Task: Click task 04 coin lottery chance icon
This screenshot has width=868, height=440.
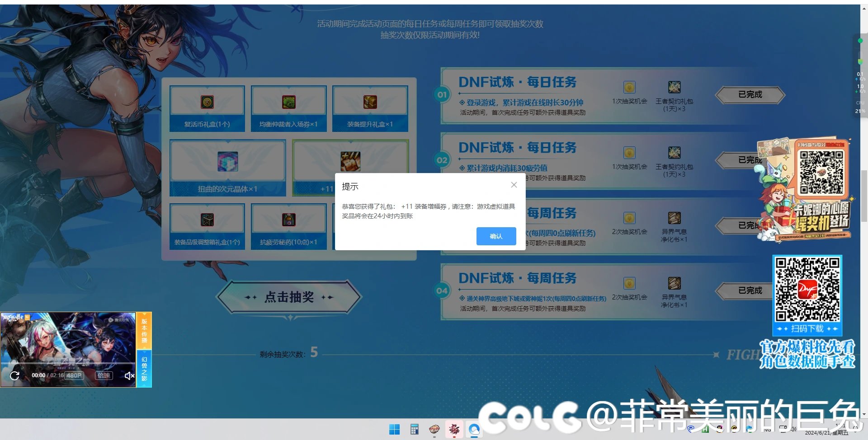Action: coord(629,283)
